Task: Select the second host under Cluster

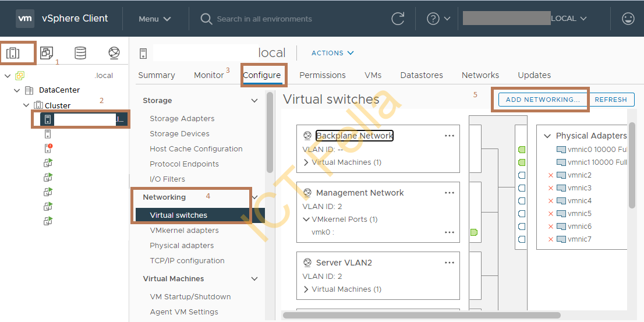Action: tap(48, 134)
